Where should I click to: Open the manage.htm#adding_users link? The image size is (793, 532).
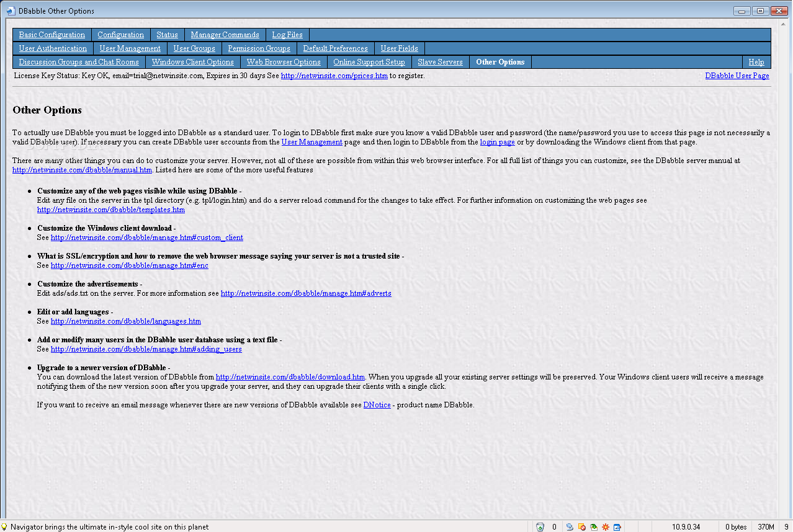tap(146, 349)
